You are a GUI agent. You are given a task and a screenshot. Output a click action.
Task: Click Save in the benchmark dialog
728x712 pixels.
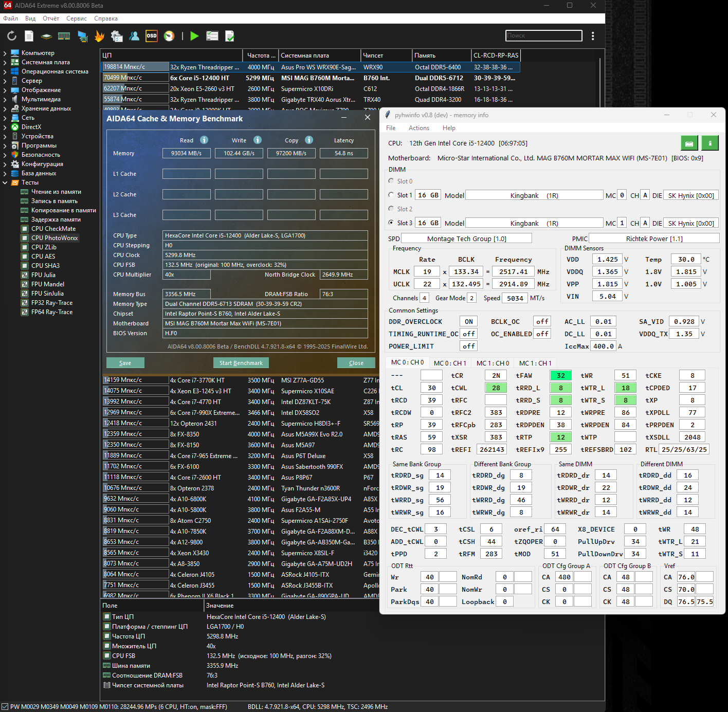pyautogui.click(x=125, y=363)
